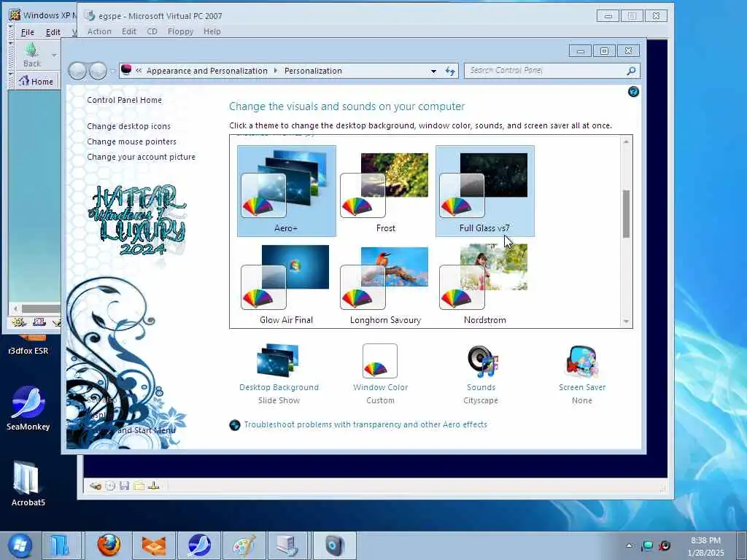Open Virtual PC Edit menu

[x=128, y=31]
